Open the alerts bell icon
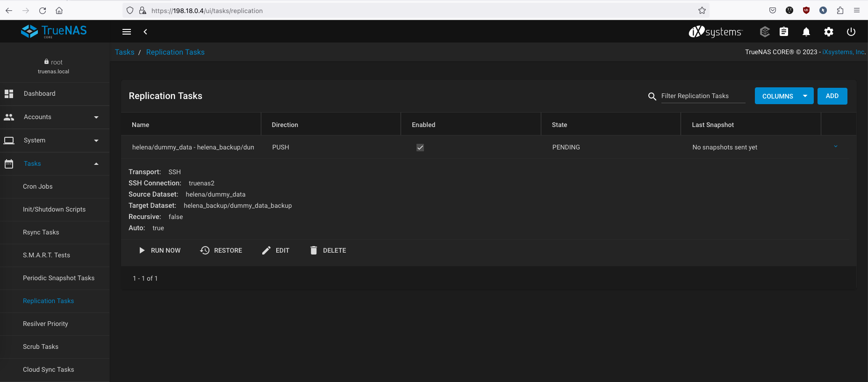This screenshot has height=382, width=868. click(806, 32)
